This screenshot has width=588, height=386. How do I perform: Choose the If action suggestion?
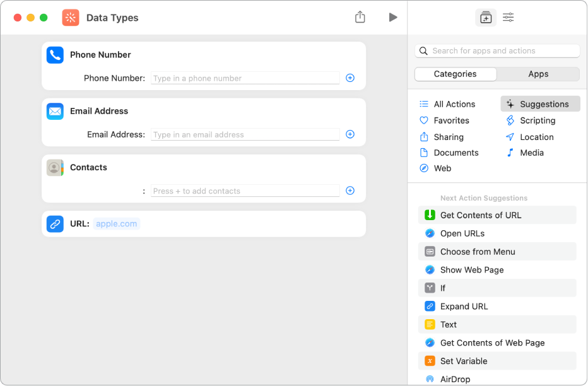coord(443,288)
